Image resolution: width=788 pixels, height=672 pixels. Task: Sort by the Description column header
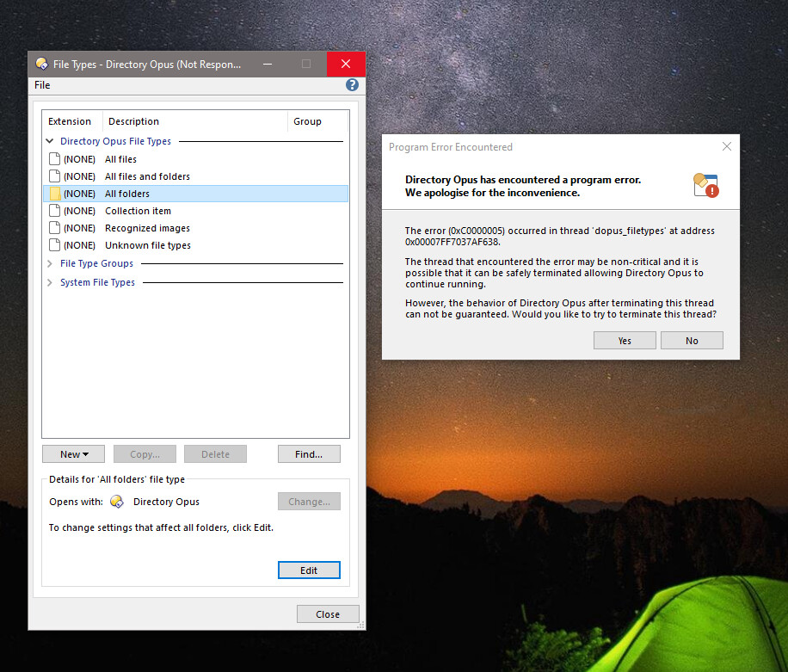195,121
